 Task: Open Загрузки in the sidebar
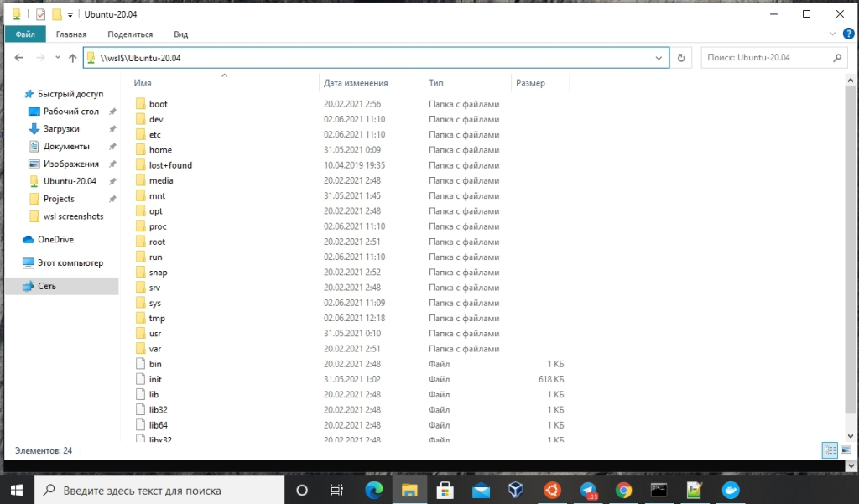(61, 129)
